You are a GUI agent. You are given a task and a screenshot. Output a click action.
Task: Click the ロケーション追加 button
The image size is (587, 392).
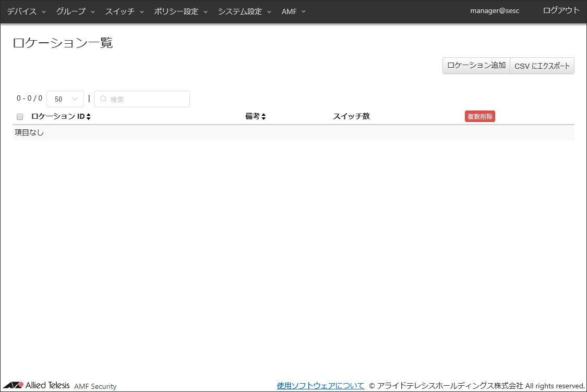tap(476, 66)
